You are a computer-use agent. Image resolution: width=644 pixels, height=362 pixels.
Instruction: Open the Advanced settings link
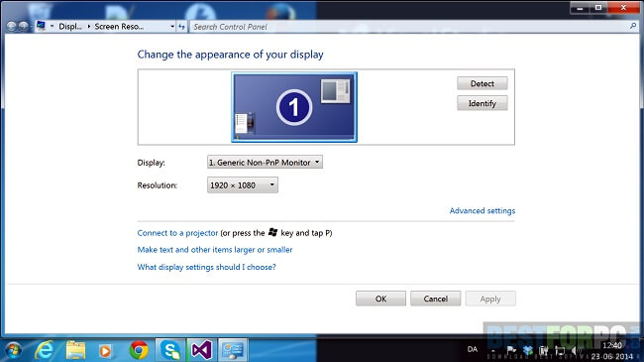(483, 210)
